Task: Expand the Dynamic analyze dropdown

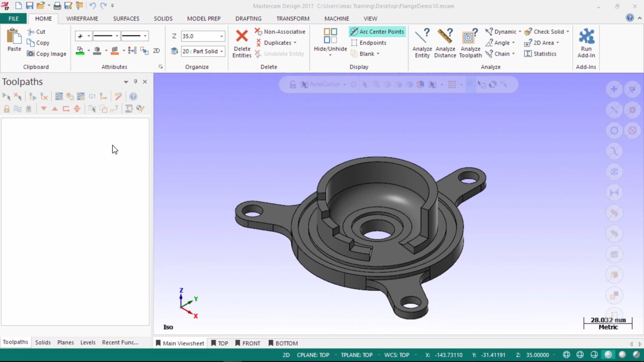Action: (x=520, y=32)
